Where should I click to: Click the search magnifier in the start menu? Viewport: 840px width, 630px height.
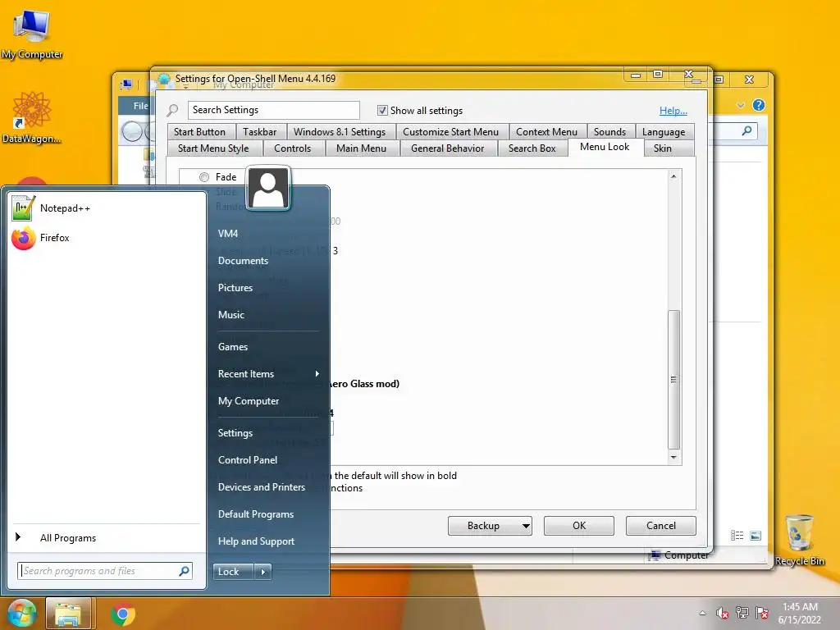[x=185, y=571]
